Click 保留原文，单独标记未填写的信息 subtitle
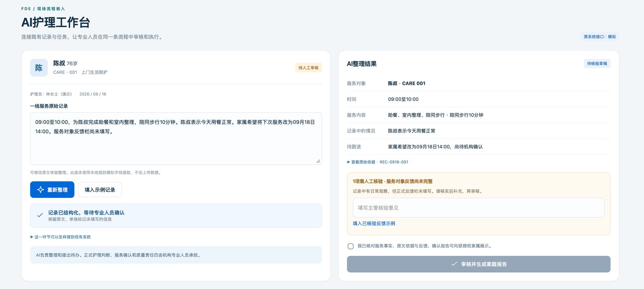Screen dimensions: 644x289 click(x=80, y=219)
